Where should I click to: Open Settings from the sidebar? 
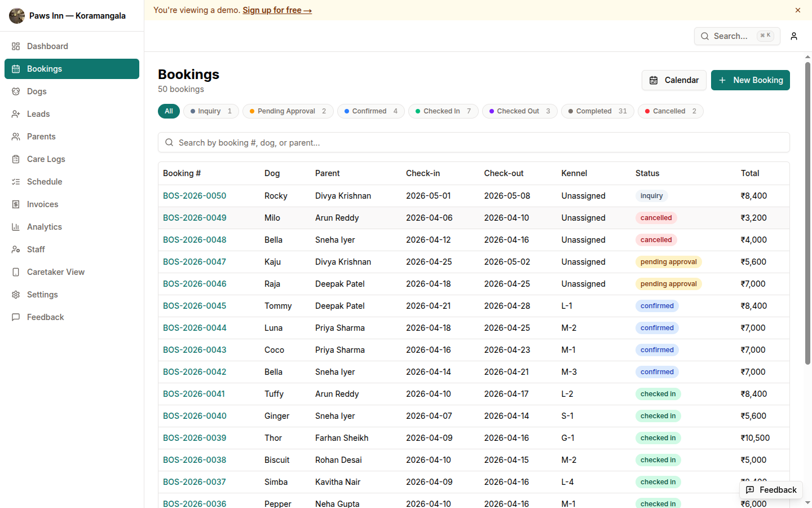(x=42, y=294)
